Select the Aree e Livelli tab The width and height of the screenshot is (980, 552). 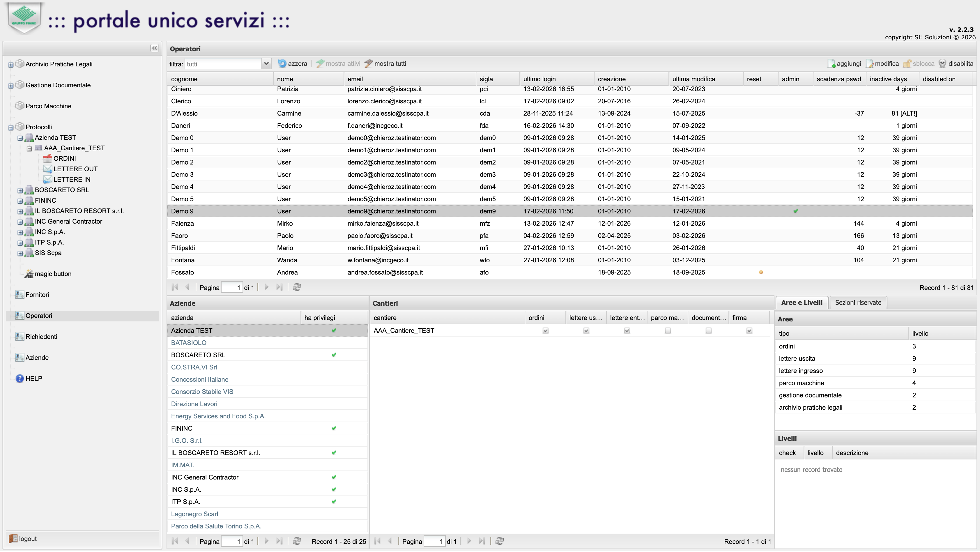[802, 302]
